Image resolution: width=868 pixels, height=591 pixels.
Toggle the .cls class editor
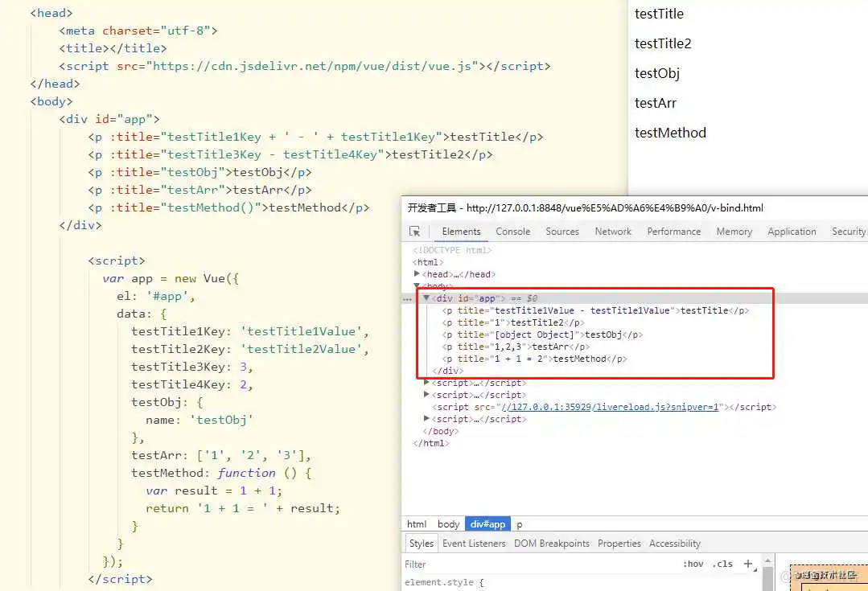pyautogui.click(x=722, y=564)
